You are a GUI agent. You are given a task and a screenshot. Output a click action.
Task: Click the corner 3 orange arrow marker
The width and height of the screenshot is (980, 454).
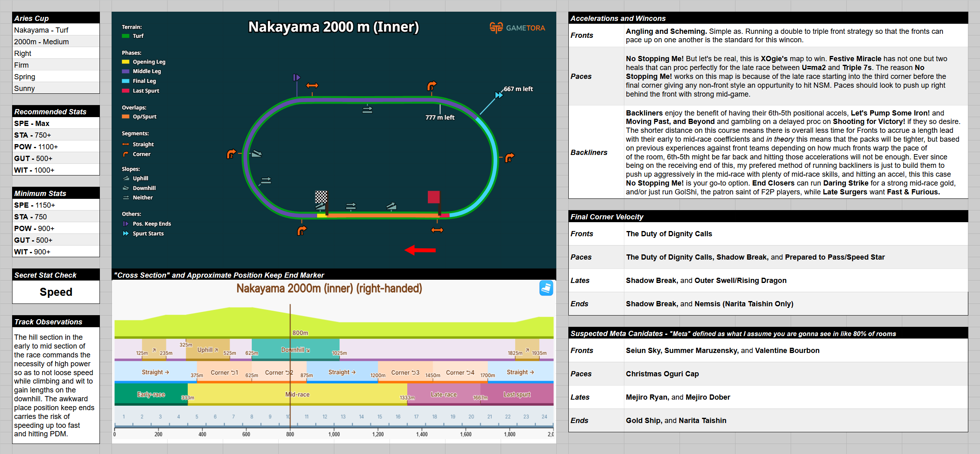coord(431,86)
